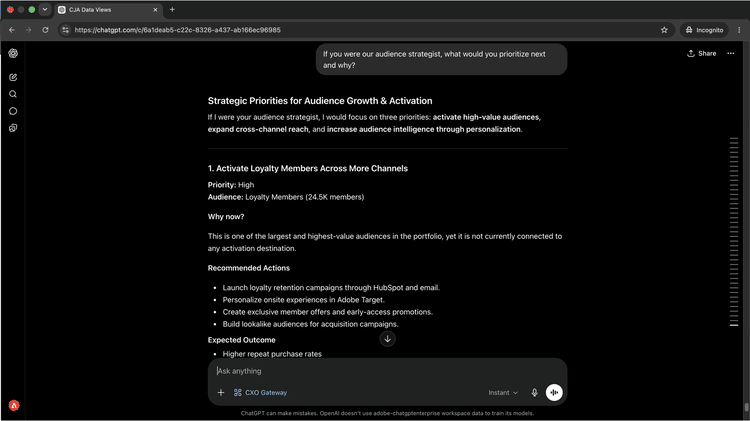Open a new browser tab
Image resolution: width=750 pixels, height=421 pixels.
tap(172, 10)
